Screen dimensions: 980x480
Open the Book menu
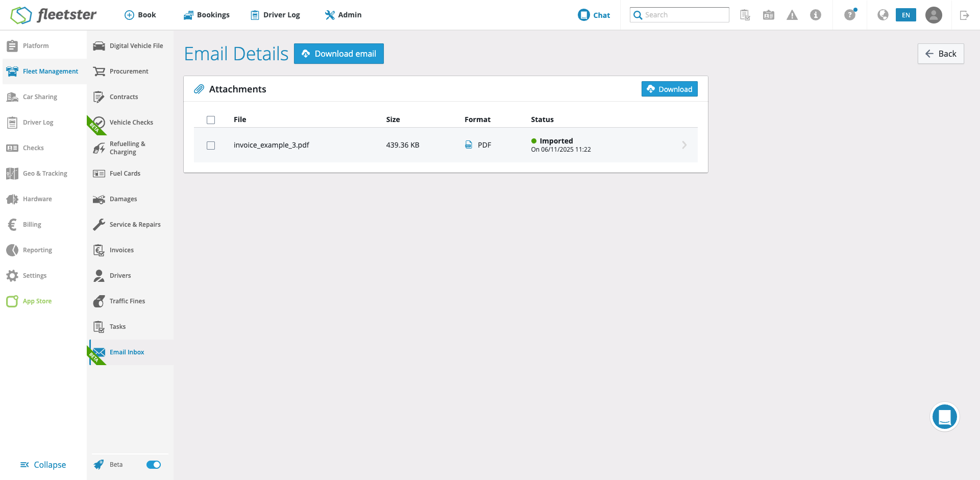pyautogui.click(x=140, y=15)
